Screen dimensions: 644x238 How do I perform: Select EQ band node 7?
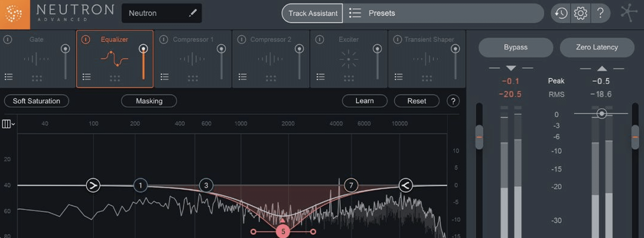(351, 185)
